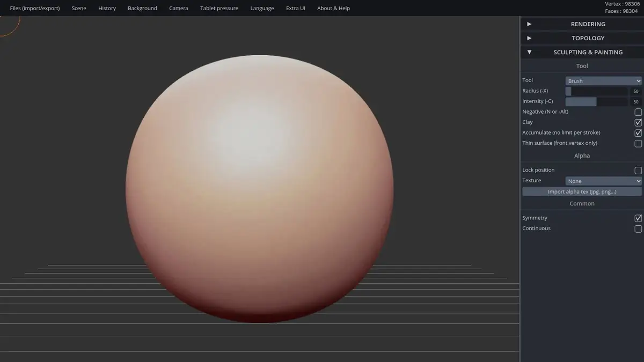Screen dimensions: 644x362
Task: Open the Texture dropdown showing None
Action: [604, 181]
